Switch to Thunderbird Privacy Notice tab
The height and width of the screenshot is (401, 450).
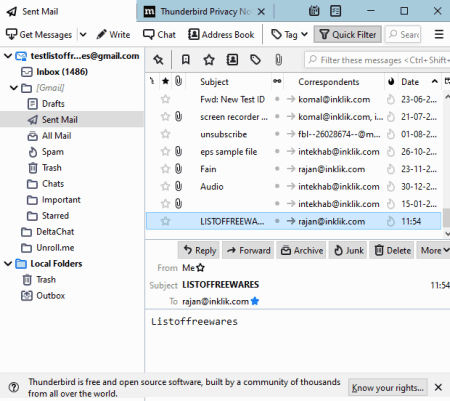[204, 12]
